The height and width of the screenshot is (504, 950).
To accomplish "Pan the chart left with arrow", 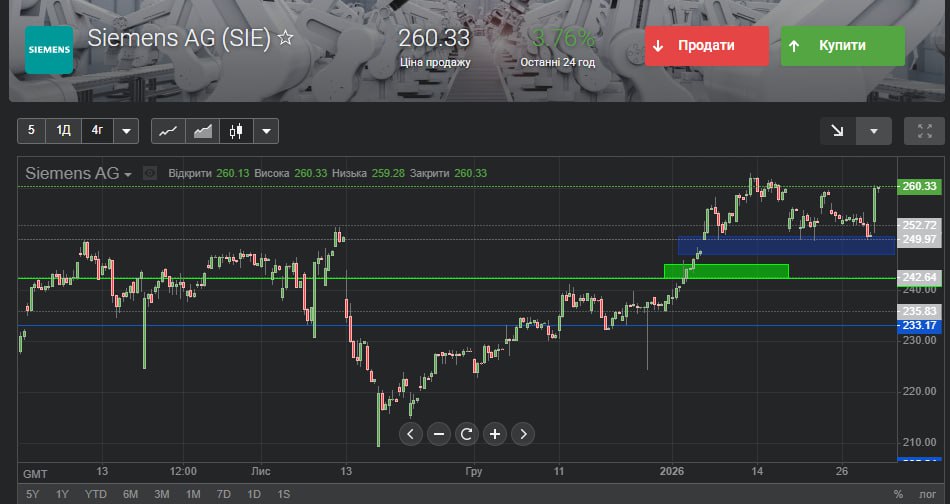I will [410, 434].
